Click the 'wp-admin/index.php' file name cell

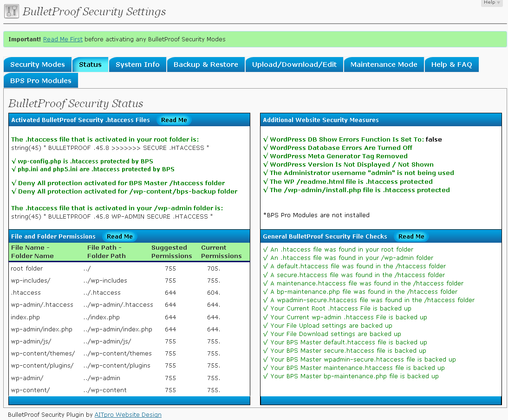41,330
